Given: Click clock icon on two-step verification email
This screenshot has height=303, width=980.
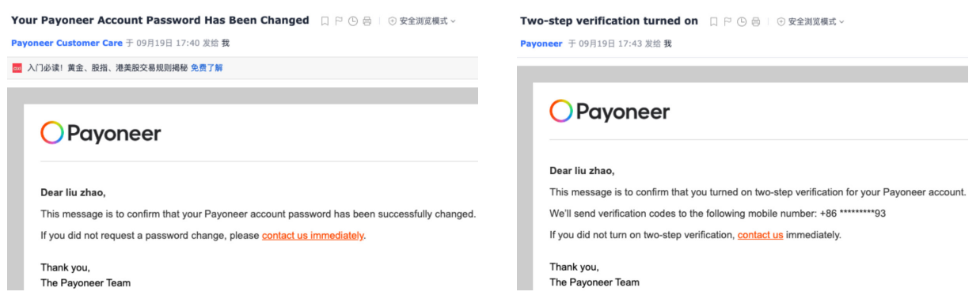Looking at the screenshot, I should 742,21.
